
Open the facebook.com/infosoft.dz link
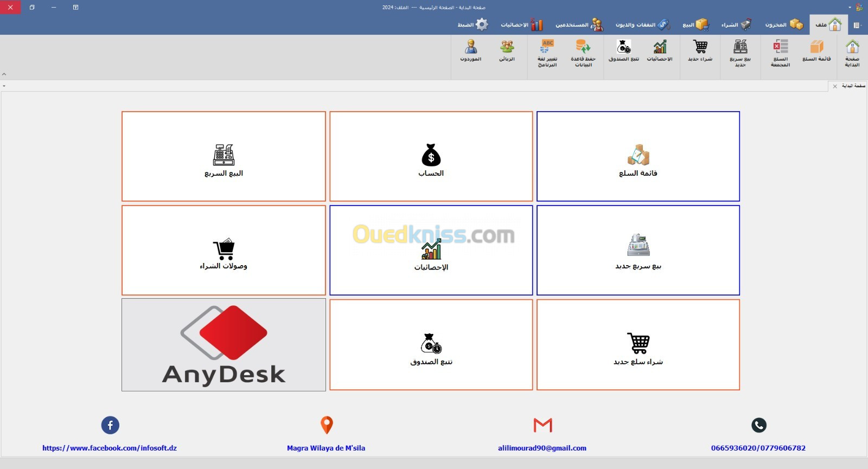110,448
